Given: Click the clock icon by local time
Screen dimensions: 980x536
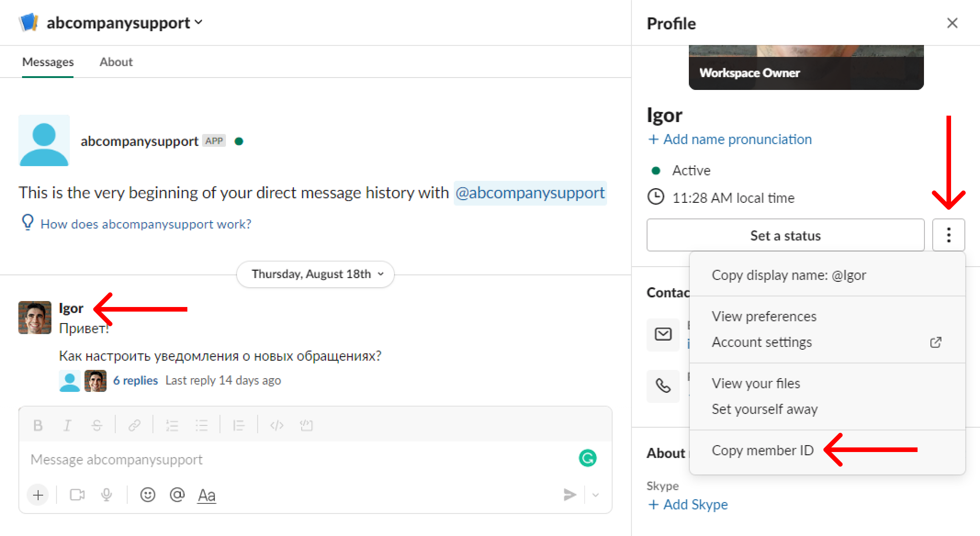Looking at the screenshot, I should [x=656, y=197].
